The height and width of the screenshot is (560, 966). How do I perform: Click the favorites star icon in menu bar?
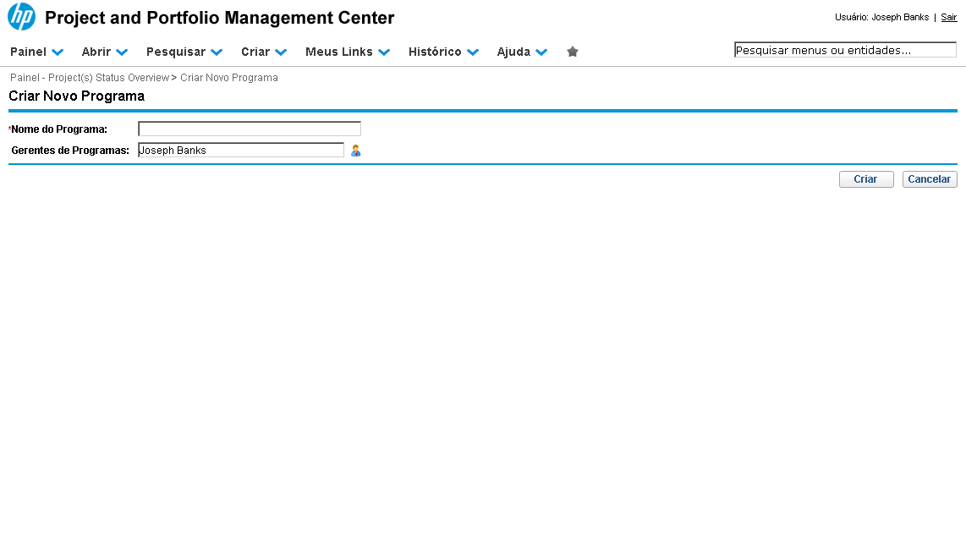pos(573,52)
